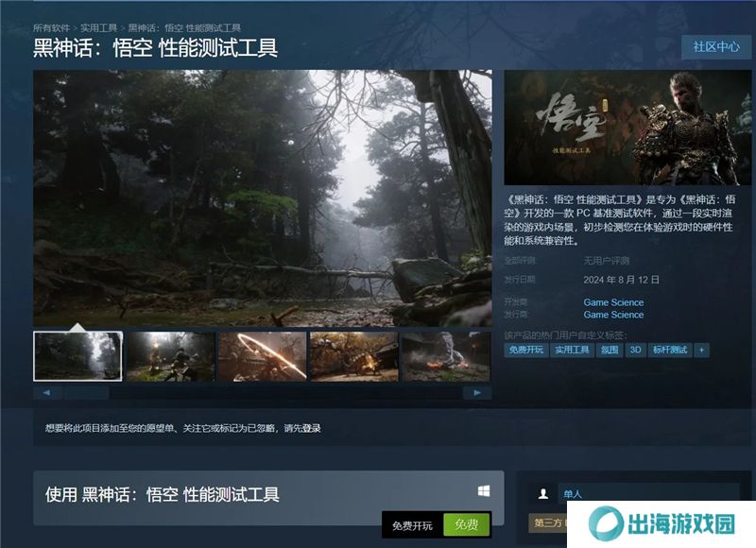Click the main forest screenshot
This screenshot has width=756, height=548.
263,198
